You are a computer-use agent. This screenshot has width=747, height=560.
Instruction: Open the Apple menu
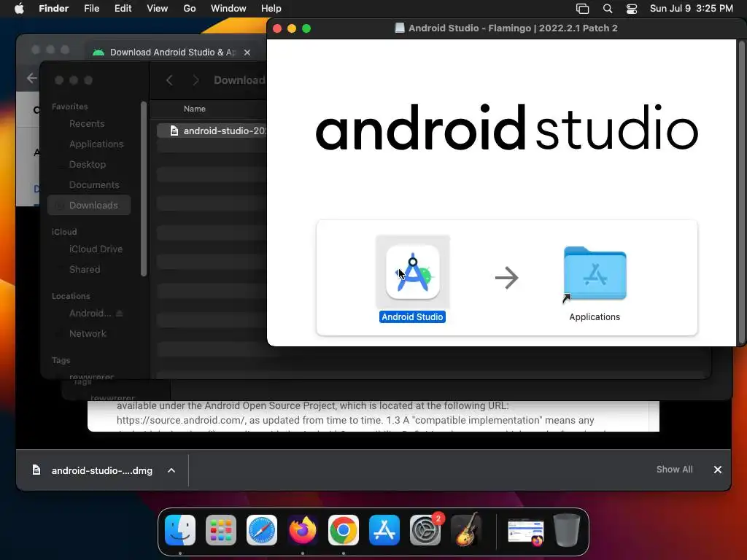[x=19, y=9]
